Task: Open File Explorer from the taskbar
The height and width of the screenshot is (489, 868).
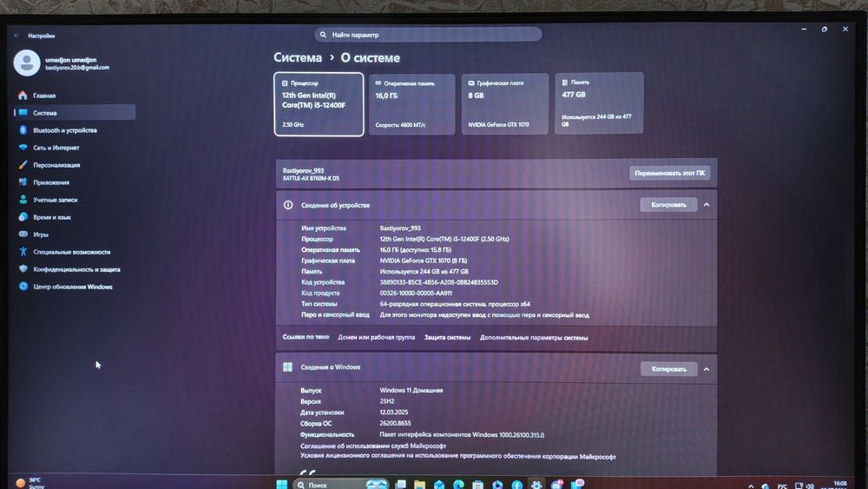Action: 419,486
